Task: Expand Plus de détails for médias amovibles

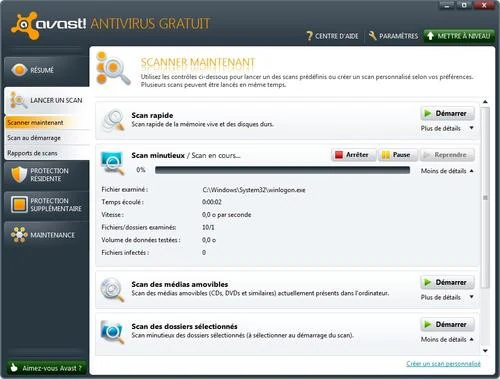Action: 447,297
